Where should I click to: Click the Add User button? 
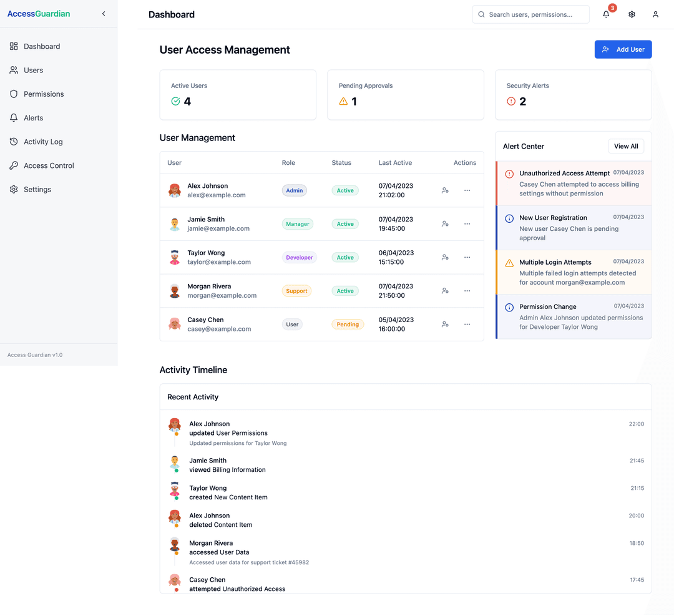pyautogui.click(x=623, y=49)
